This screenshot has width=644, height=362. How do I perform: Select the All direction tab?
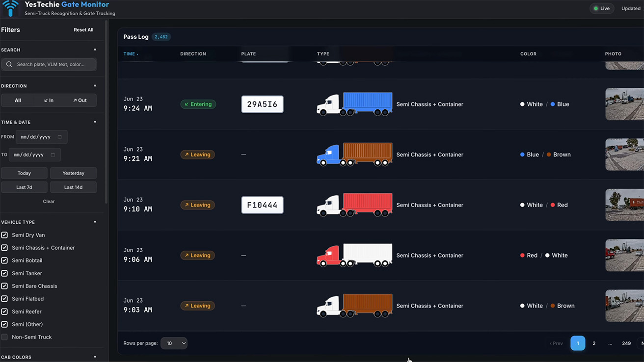tap(18, 101)
